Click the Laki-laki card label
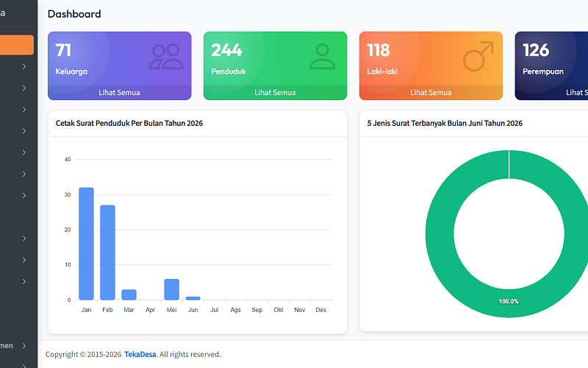 pos(382,71)
